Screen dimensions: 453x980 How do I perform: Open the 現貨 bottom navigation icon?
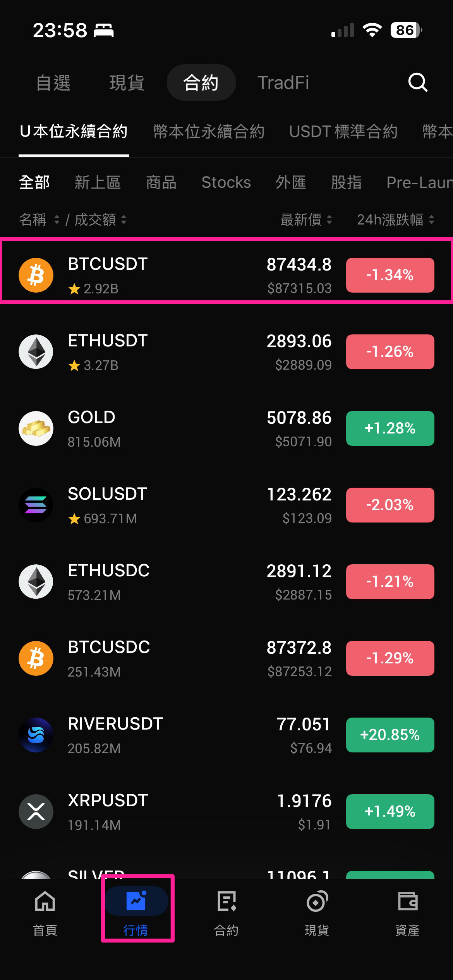[x=317, y=902]
